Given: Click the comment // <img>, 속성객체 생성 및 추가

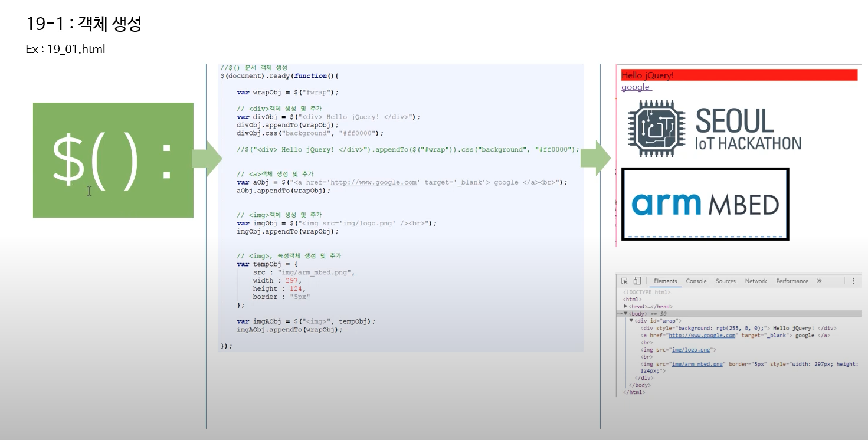Looking at the screenshot, I should (289, 256).
